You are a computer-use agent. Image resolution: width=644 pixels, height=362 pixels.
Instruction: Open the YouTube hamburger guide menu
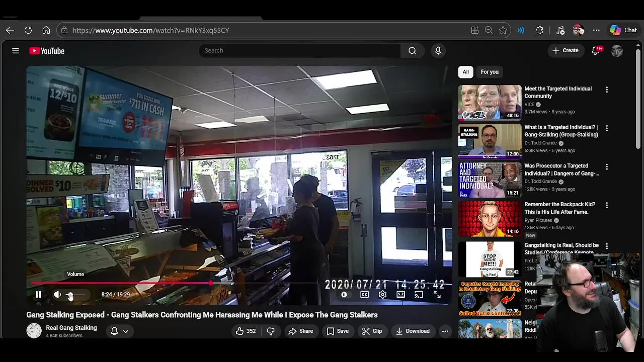[x=16, y=51]
